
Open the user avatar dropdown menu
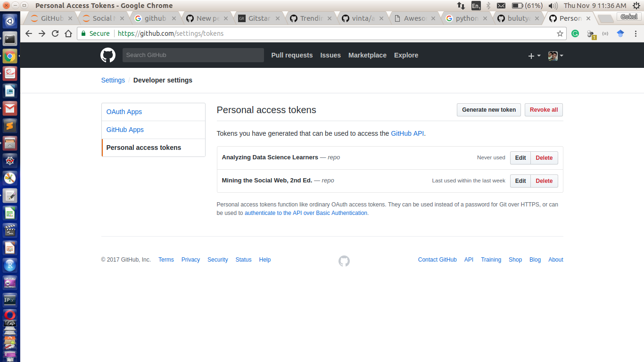(556, 56)
